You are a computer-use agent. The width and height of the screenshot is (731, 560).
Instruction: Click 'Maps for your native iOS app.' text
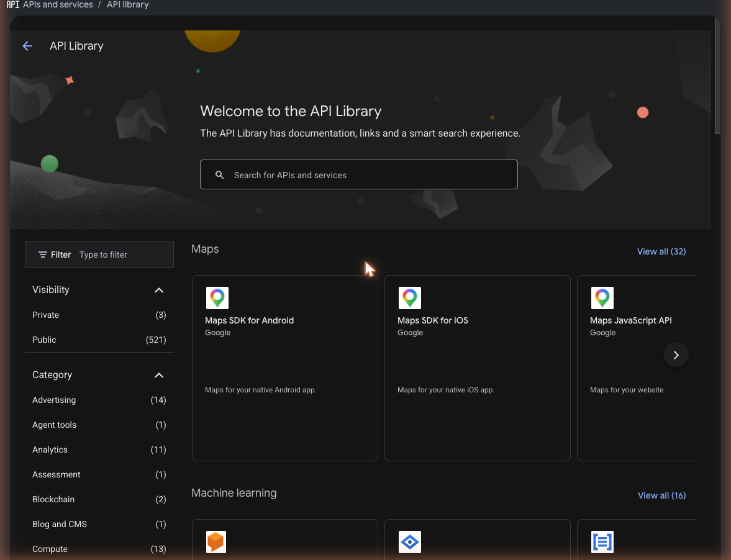[446, 390]
